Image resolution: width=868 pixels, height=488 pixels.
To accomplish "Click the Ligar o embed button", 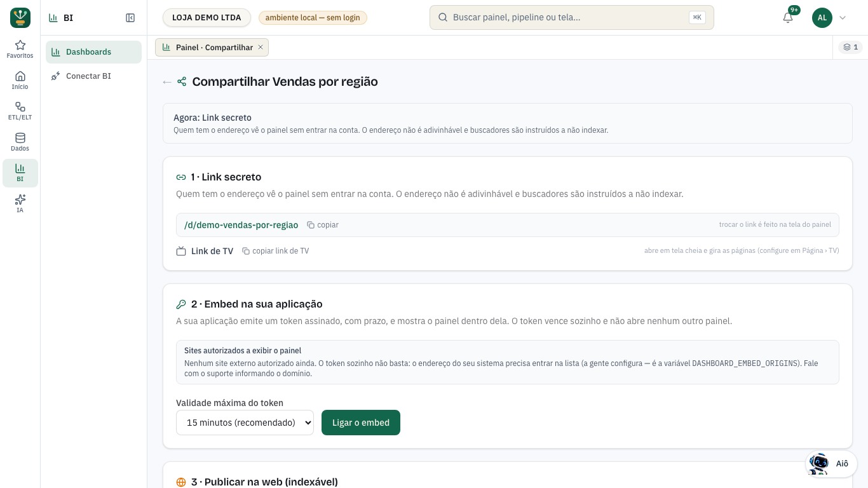I will point(361,423).
